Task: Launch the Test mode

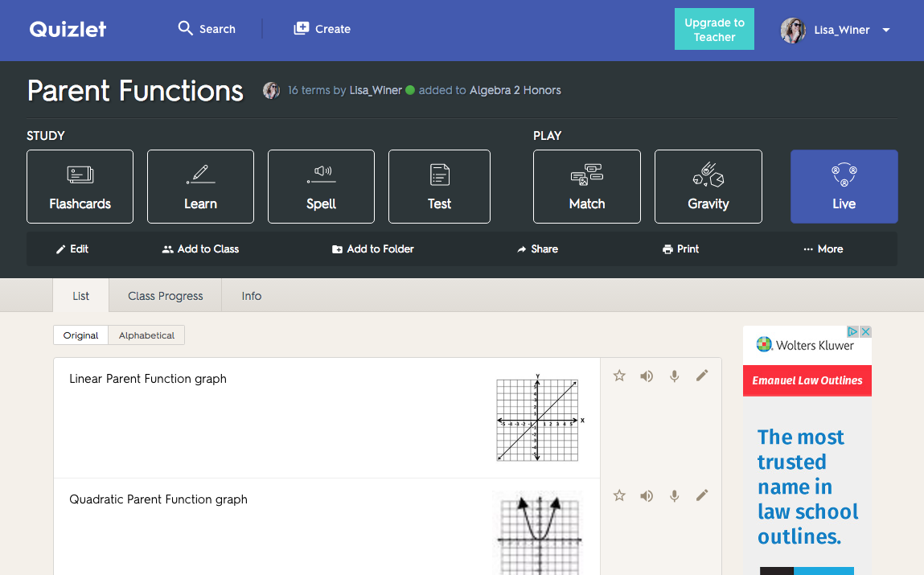Action: coord(439,187)
